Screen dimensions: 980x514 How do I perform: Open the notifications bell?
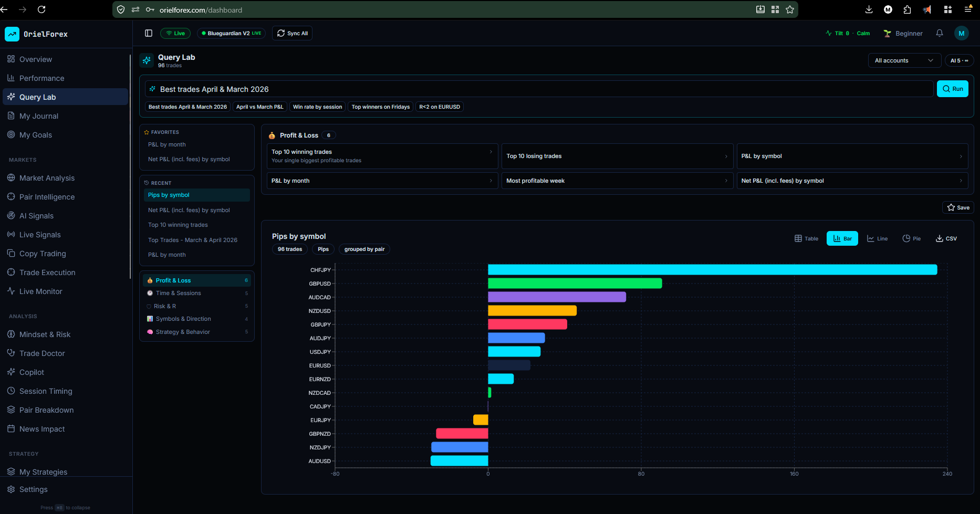click(x=939, y=33)
